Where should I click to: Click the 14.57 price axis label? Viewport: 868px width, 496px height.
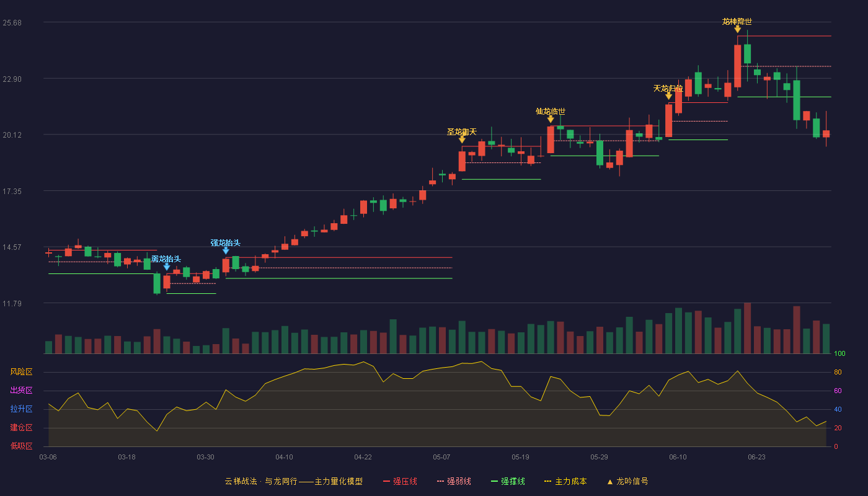[x=12, y=247]
